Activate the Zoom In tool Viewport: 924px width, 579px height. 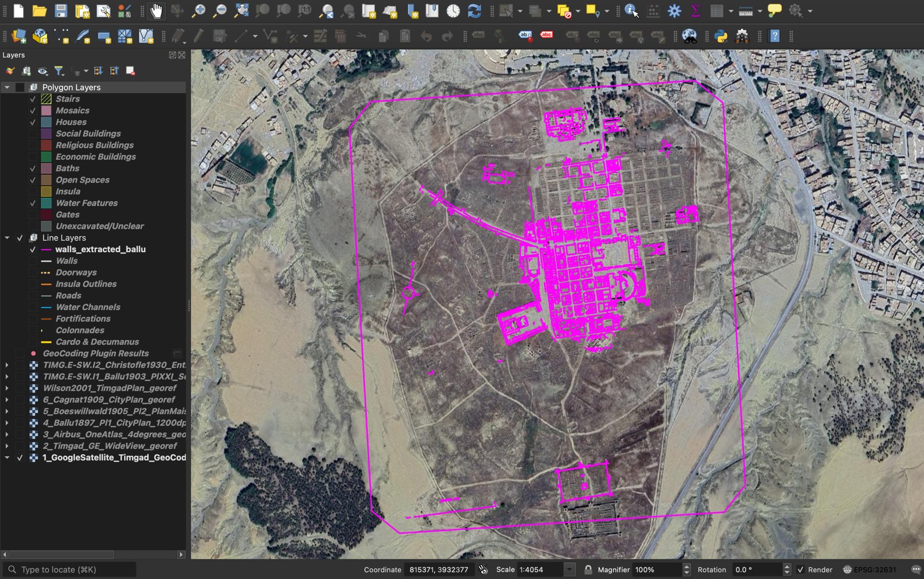tap(198, 10)
